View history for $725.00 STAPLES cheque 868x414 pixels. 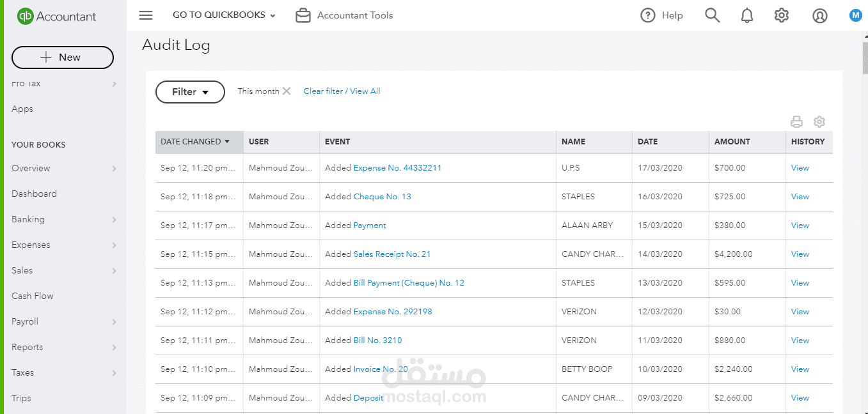800,197
